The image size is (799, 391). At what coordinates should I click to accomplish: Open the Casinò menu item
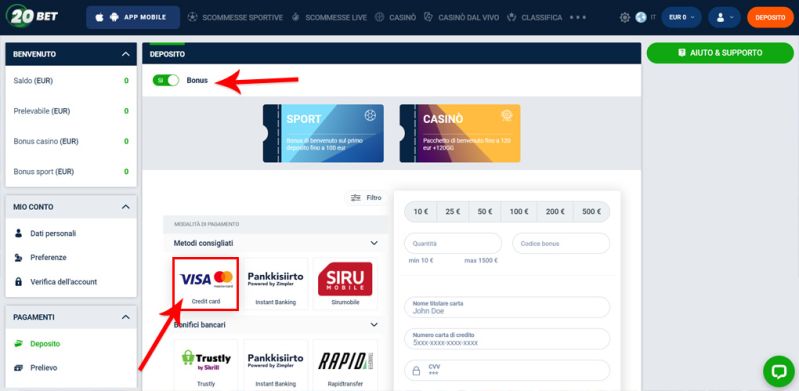pyautogui.click(x=403, y=17)
